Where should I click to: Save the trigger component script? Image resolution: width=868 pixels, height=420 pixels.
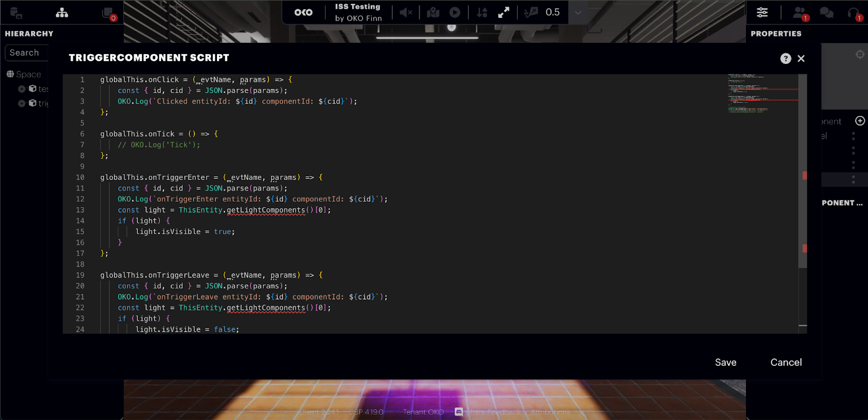pos(725,363)
